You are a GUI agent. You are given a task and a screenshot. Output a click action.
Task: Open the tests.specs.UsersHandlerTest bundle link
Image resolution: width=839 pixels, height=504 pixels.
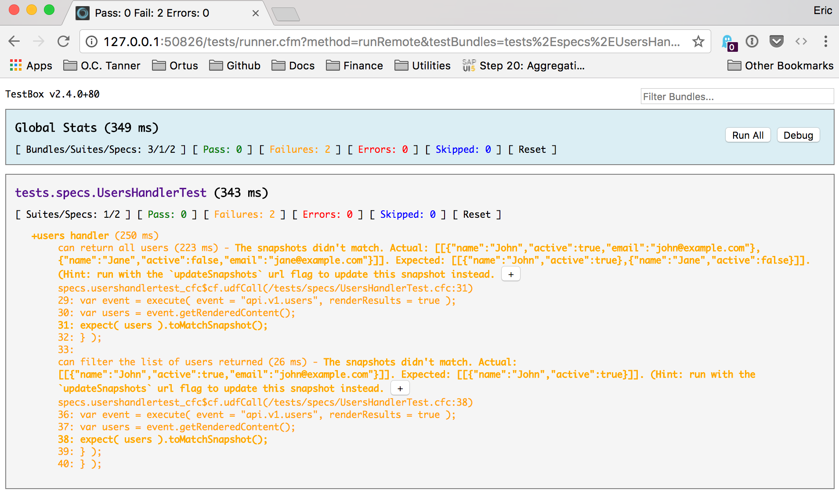pos(111,193)
